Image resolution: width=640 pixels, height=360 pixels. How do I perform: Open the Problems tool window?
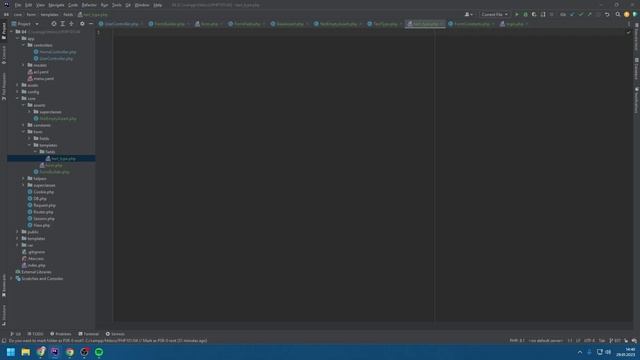tap(60, 334)
